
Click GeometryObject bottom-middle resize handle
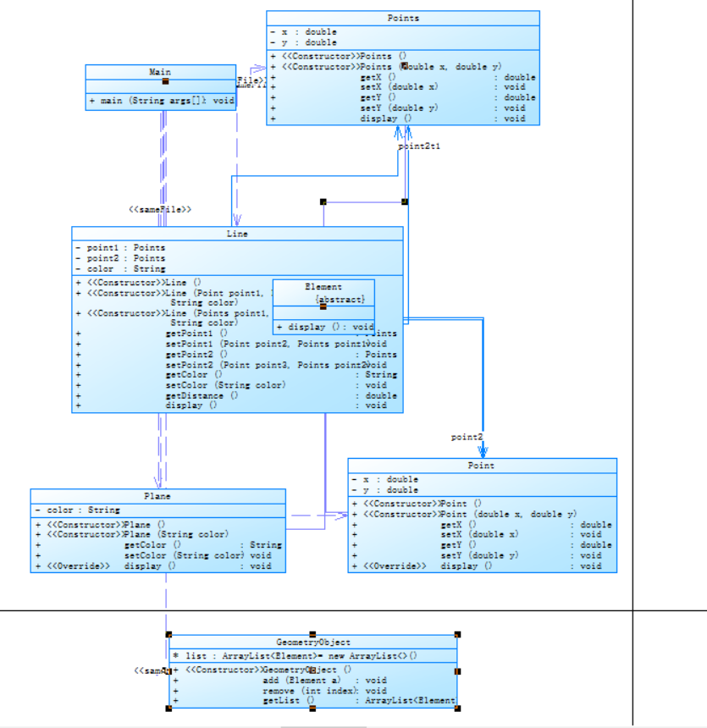[x=312, y=708]
